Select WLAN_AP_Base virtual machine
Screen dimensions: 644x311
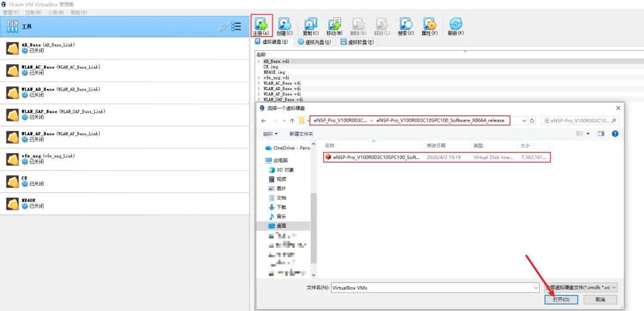[125, 137]
